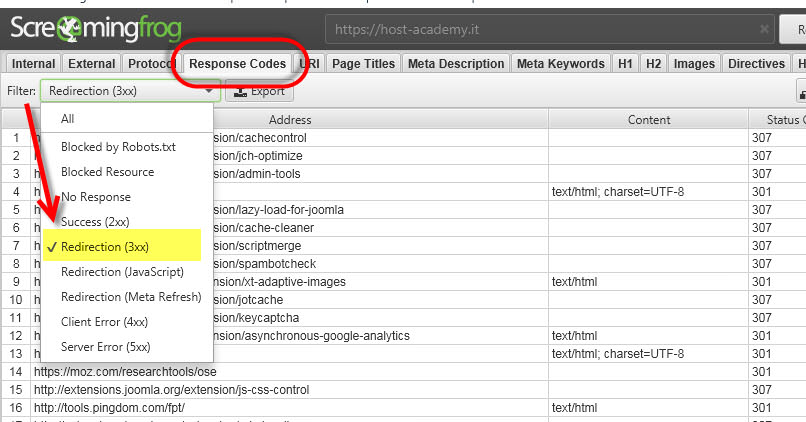Sort by the Content column header
The width and height of the screenshot is (806, 422).
pos(649,120)
